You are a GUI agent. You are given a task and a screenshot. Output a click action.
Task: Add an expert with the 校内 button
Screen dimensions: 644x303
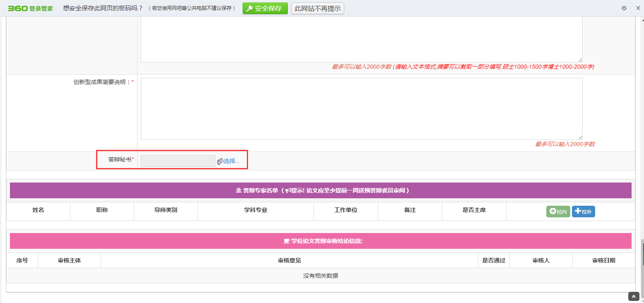[558, 212]
